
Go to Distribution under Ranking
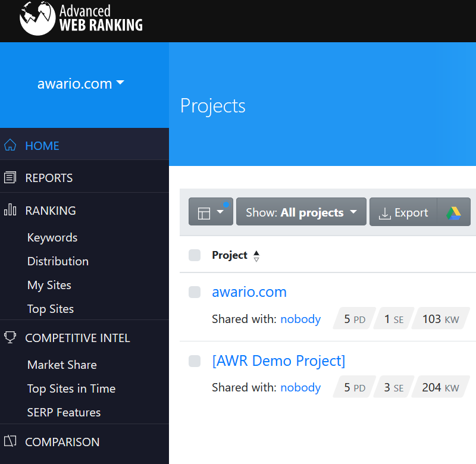58,261
